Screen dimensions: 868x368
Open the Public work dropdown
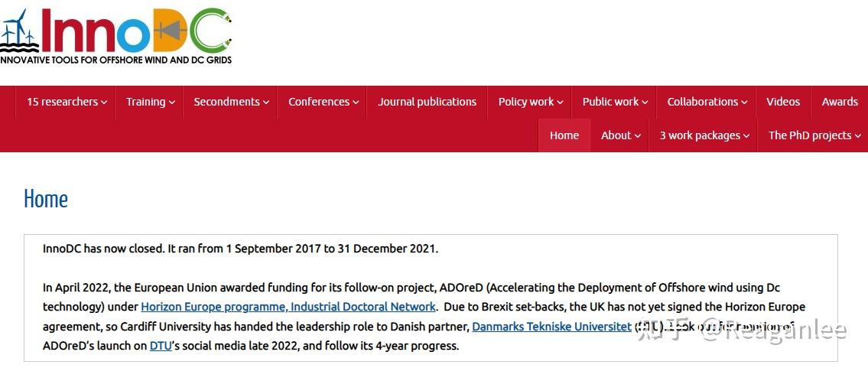coord(615,102)
